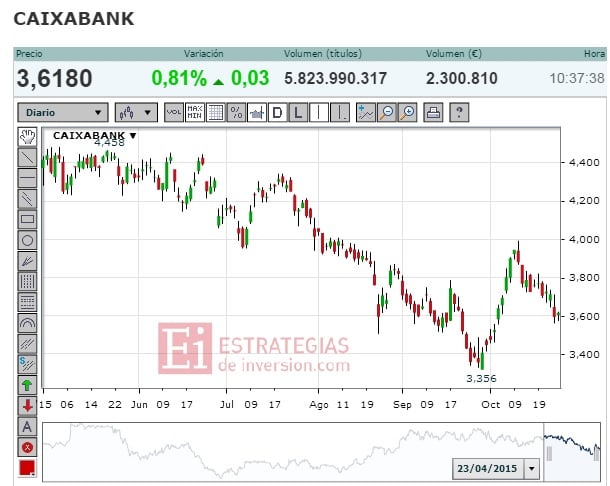The image size is (610, 486).
Task: Toggle percentage scale mode
Action: coord(236,112)
